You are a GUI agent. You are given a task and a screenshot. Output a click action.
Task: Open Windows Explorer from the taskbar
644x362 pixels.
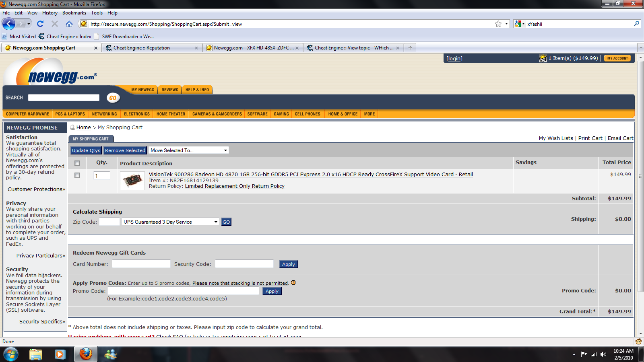[36, 354]
